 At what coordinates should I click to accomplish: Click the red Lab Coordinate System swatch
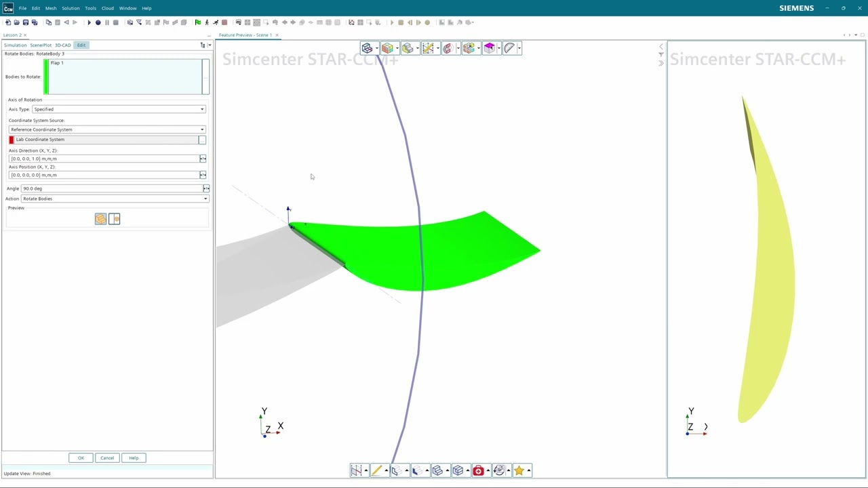pos(12,140)
